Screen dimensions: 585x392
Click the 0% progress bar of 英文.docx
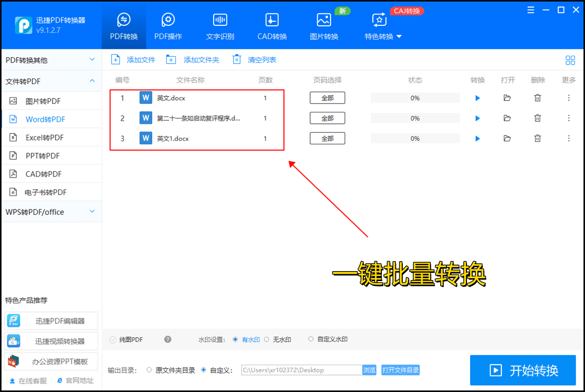click(x=415, y=98)
